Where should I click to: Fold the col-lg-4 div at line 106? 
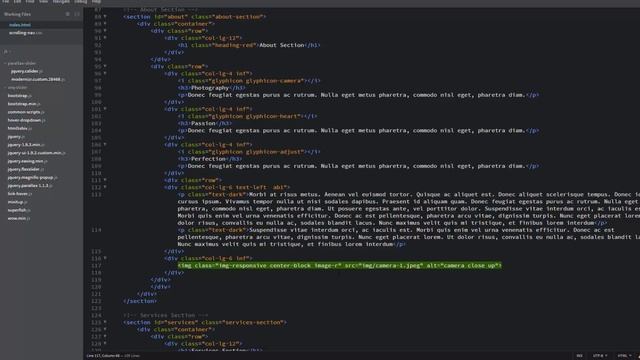pyautogui.click(x=105, y=144)
